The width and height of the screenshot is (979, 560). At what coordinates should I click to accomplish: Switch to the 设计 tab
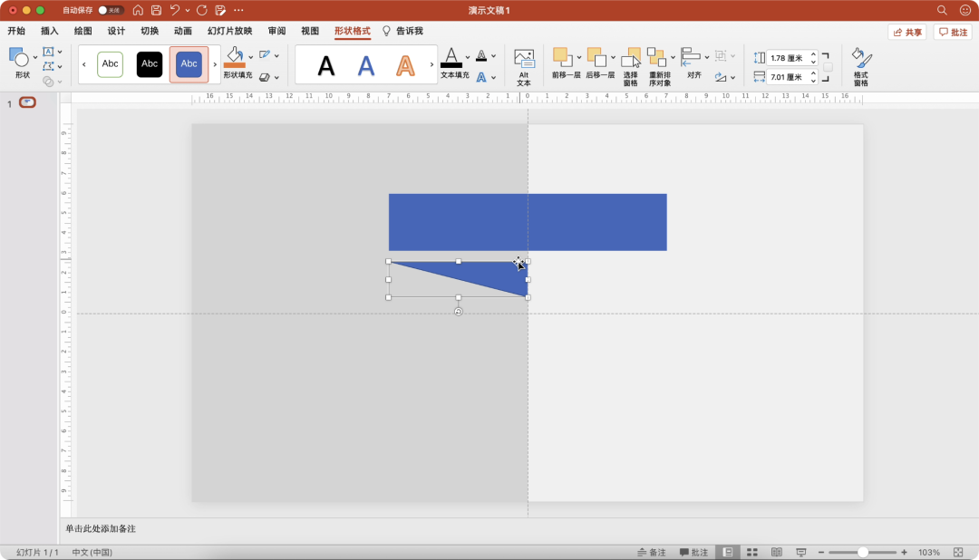[116, 31]
